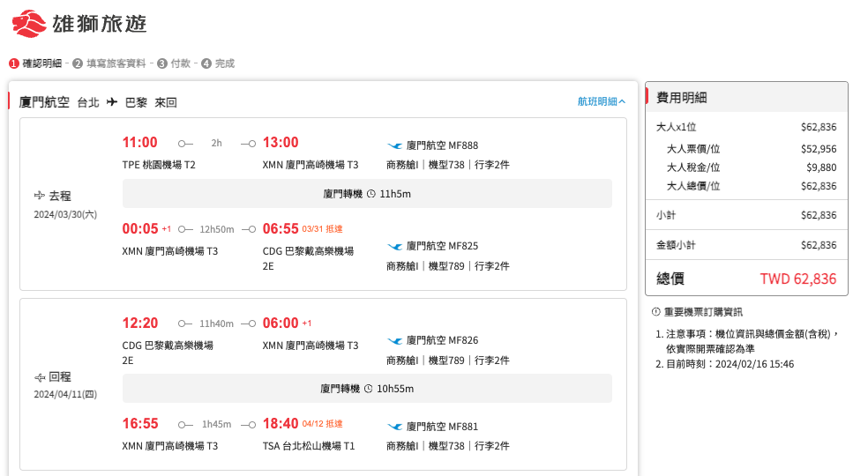Click 大人稅金/位 $9,880 row
This screenshot has width=868, height=476.
752,167
